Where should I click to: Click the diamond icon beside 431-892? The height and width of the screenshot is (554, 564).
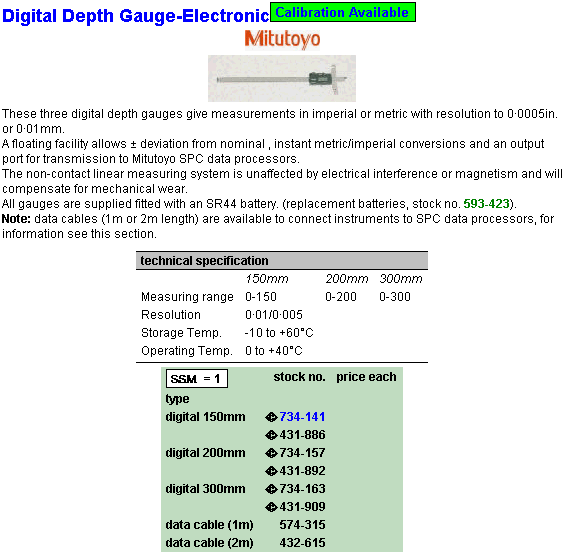pyautogui.click(x=271, y=471)
